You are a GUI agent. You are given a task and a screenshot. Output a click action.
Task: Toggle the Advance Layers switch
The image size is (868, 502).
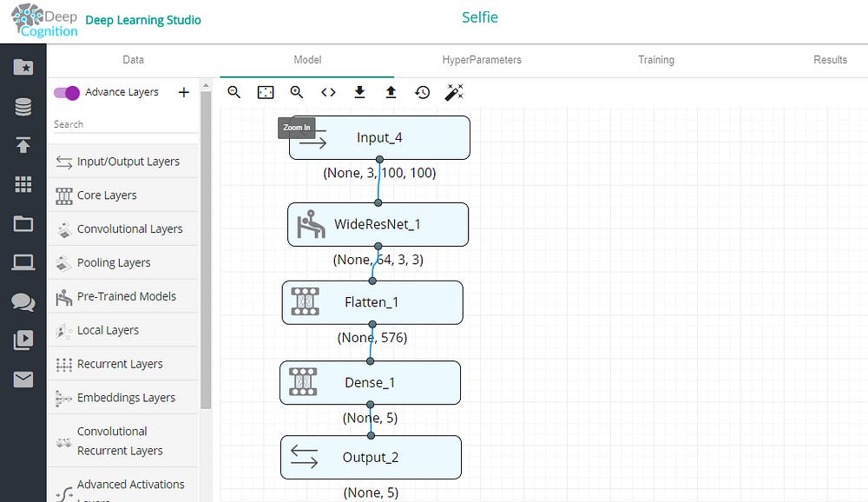[x=67, y=93]
